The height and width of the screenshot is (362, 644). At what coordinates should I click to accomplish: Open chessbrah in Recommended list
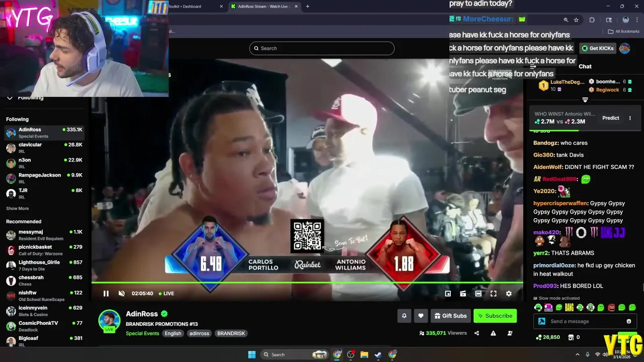[44, 281]
